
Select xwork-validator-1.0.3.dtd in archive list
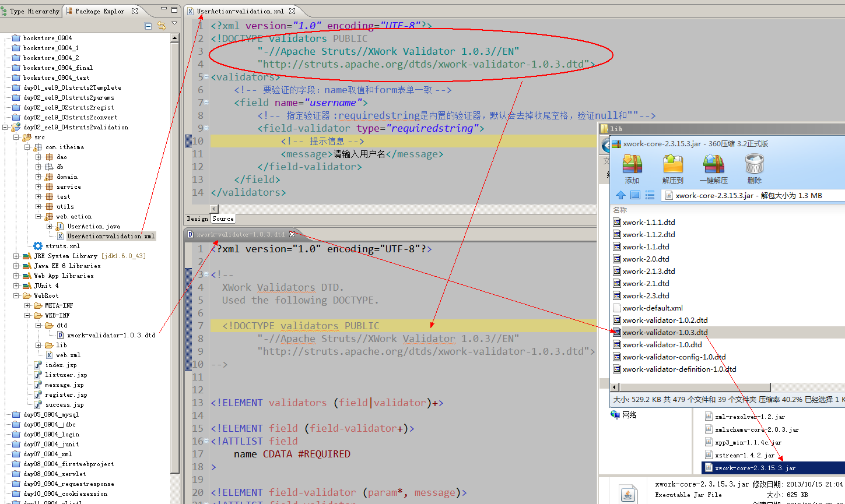pos(665,333)
